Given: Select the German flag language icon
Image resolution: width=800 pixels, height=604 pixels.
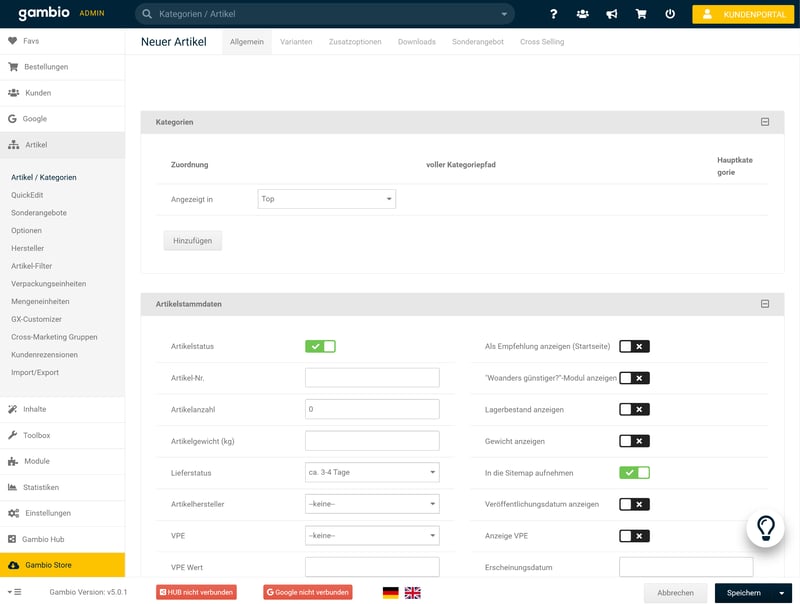Looking at the screenshot, I should [x=390, y=592].
